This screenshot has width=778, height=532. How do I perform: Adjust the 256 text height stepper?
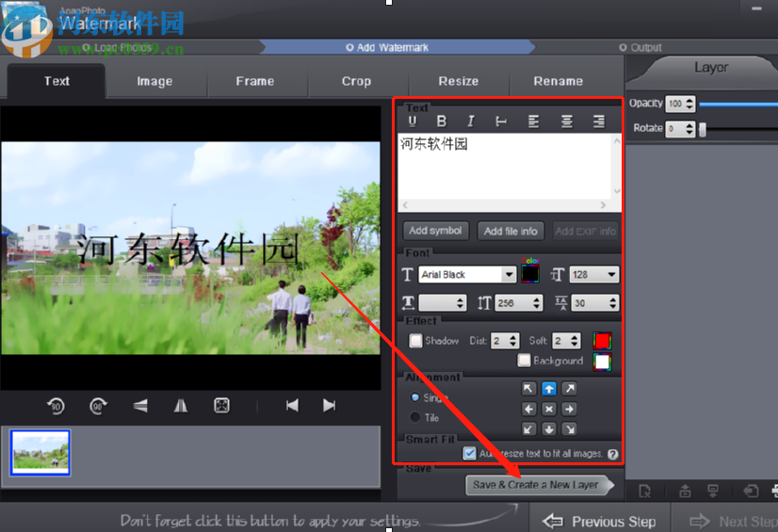536,303
